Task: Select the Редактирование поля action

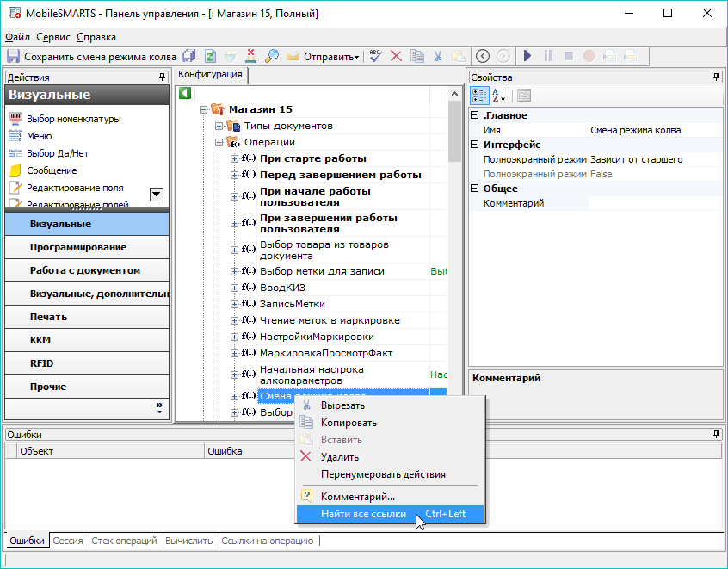Action: 66,188
